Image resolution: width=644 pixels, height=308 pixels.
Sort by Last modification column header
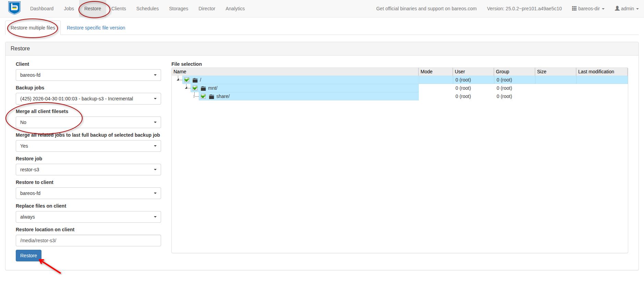click(602, 72)
